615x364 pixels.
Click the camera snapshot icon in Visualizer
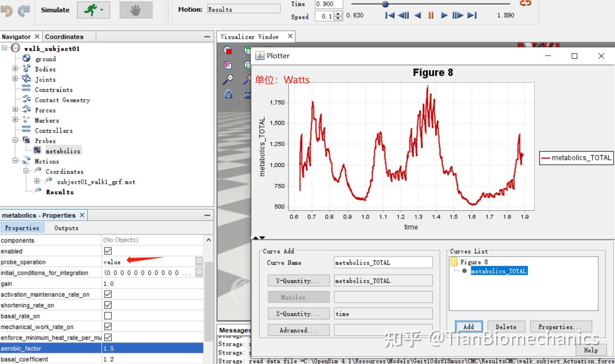[228, 94]
